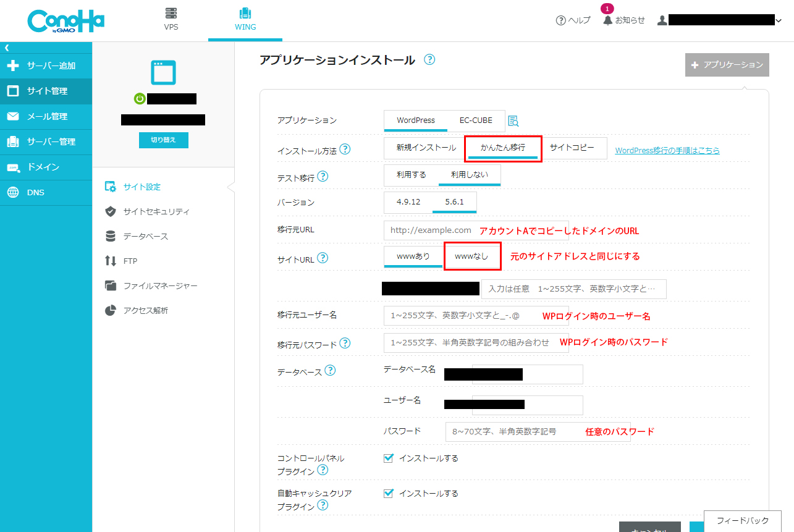Viewport: 794px width, 532px height.
Task: Open ドメイン in the sidebar
Action: (46, 167)
